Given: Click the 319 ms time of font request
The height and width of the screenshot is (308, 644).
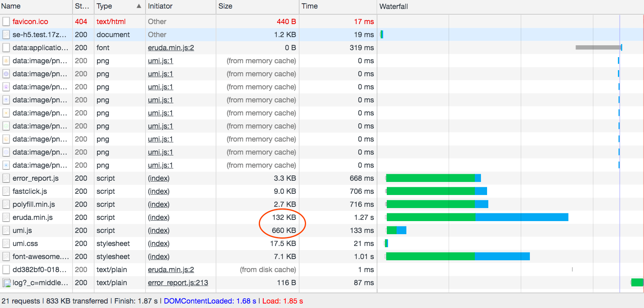Looking at the screenshot, I should (x=362, y=48).
